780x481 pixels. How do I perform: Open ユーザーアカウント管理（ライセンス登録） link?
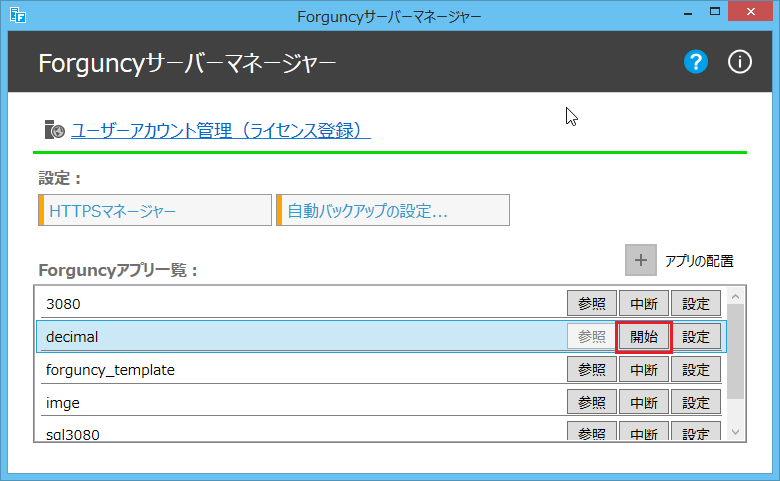click(221, 130)
